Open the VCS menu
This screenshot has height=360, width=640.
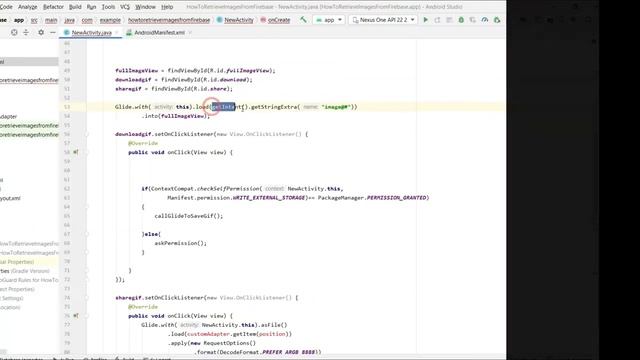(x=125, y=7)
